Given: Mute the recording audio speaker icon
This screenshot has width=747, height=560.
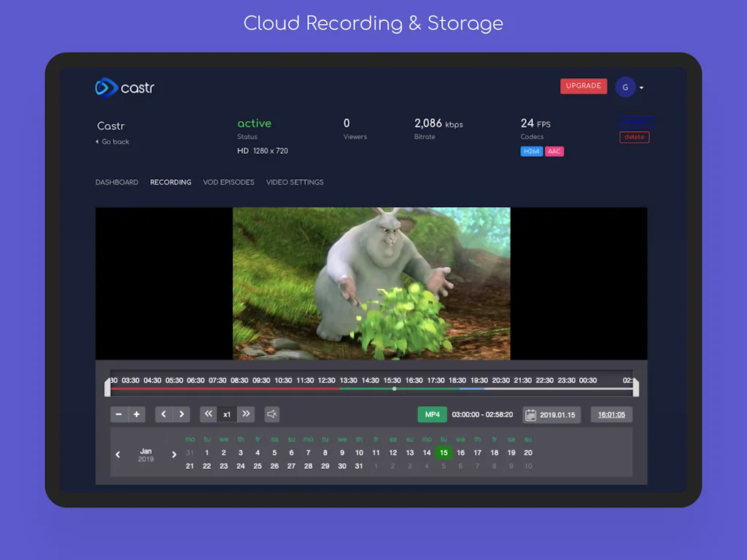Looking at the screenshot, I should [272, 414].
